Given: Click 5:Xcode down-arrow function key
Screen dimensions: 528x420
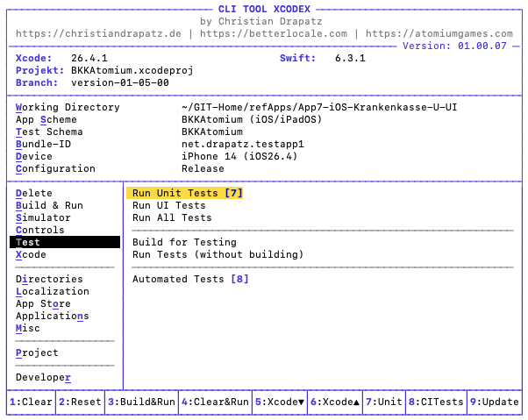Looking at the screenshot, I should click(x=280, y=402).
